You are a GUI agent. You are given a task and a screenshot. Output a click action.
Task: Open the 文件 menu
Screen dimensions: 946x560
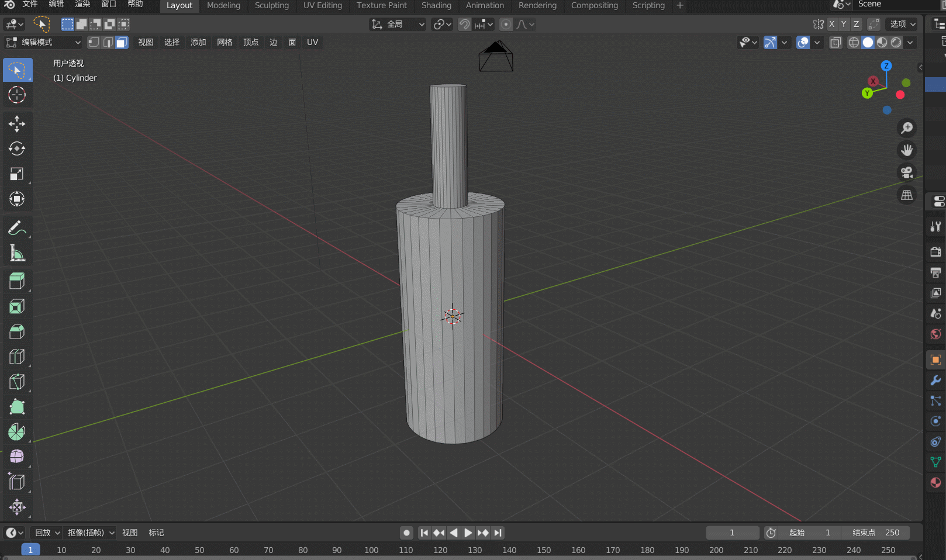[x=30, y=5]
